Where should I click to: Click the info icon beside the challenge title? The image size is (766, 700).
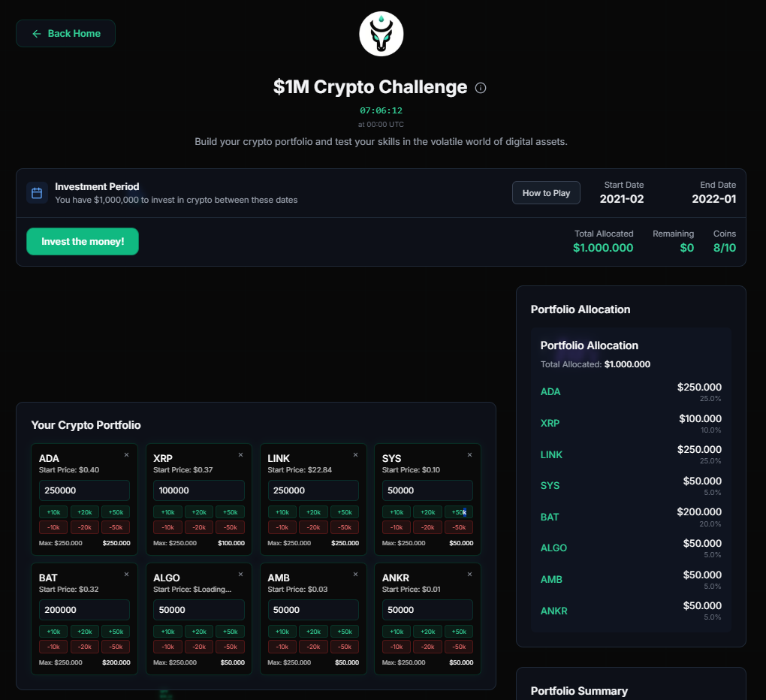point(481,88)
